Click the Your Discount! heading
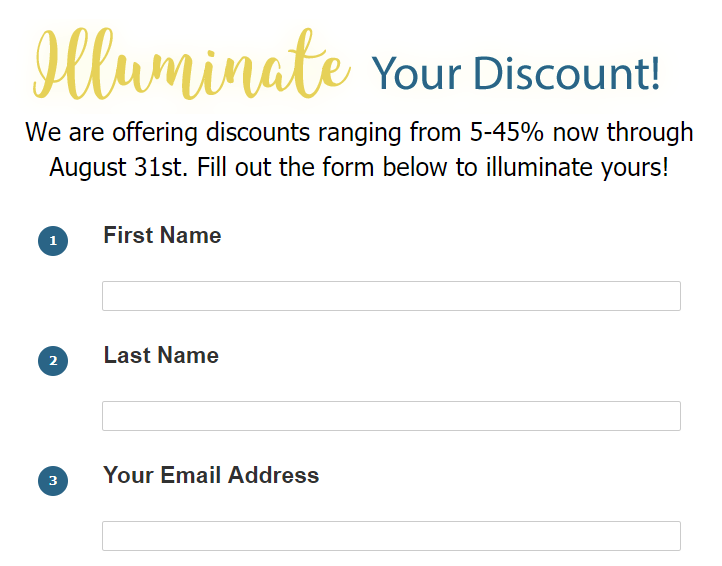This screenshot has width=722, height=566. [516, 73]
